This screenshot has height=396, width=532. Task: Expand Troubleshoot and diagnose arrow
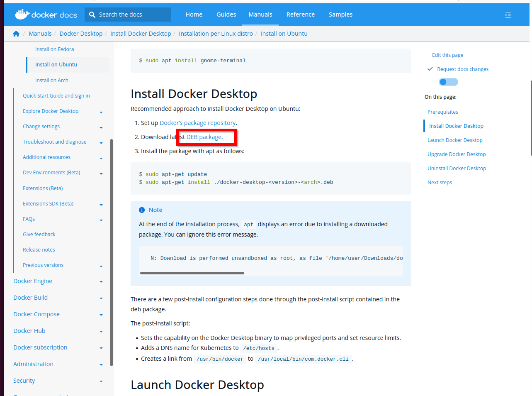101,143
